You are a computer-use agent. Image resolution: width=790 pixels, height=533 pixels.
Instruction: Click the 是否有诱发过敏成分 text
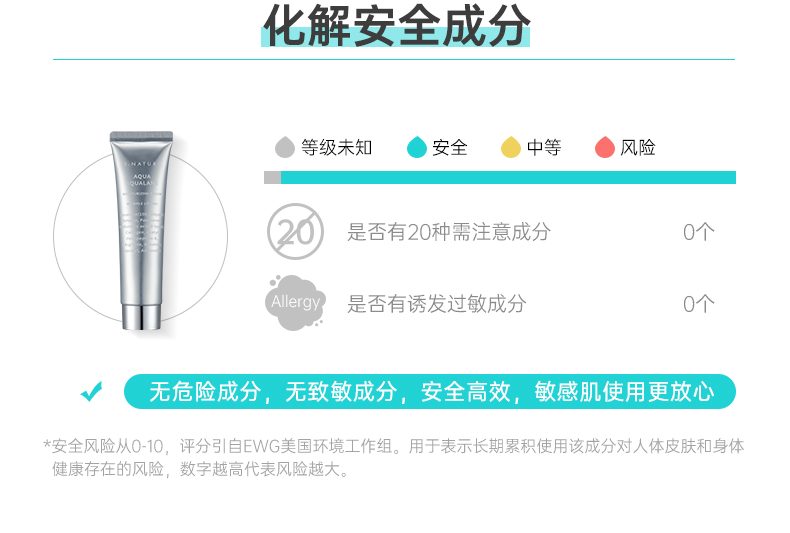point(436,304)
